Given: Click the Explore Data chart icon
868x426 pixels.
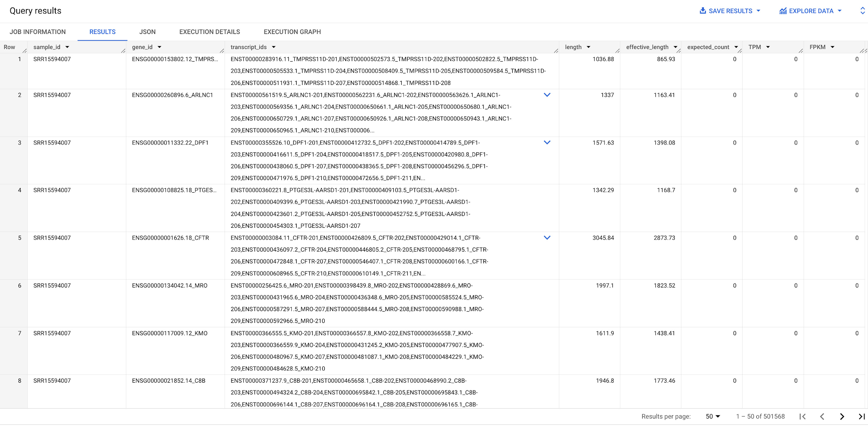Looking at the screenshot, I should click(783, 11).
